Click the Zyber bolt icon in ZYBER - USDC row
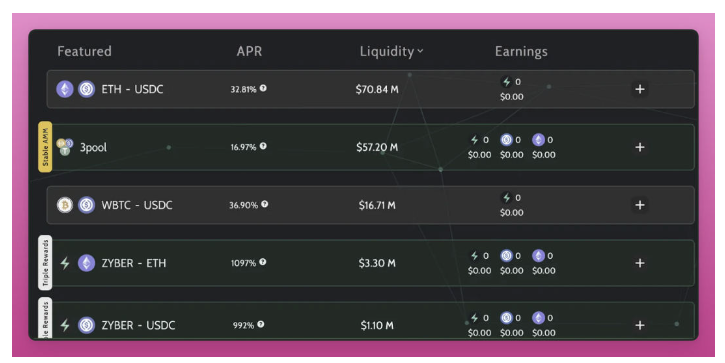 65,325
